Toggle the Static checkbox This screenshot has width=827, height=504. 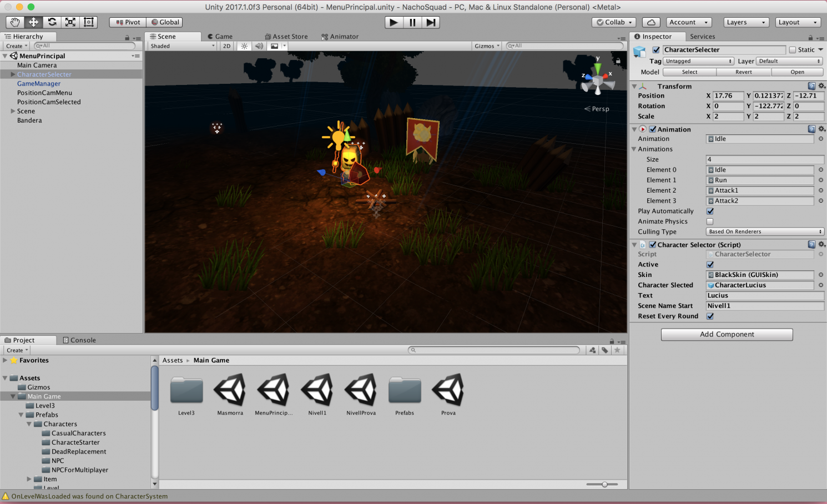(x=793, y=50)
